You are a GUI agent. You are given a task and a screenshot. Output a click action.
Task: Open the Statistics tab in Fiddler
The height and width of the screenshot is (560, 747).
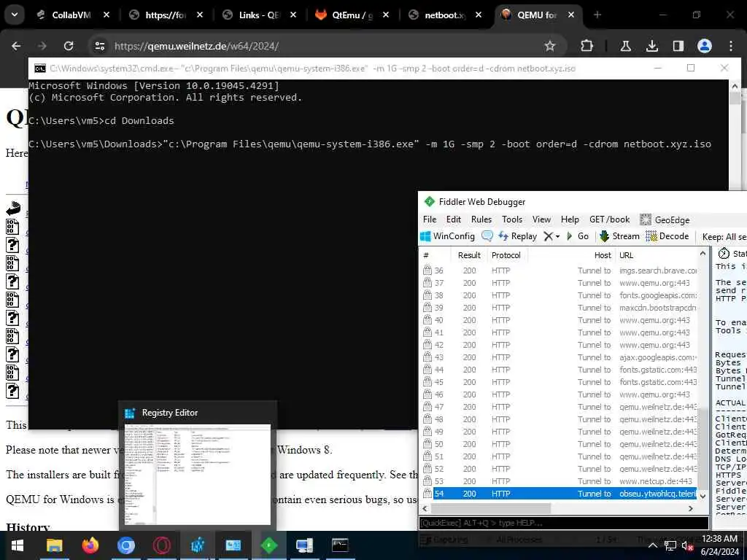732,253
